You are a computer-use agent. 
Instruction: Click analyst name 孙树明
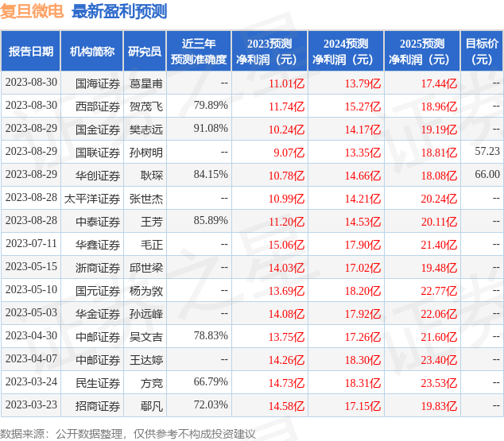[146, 153]
